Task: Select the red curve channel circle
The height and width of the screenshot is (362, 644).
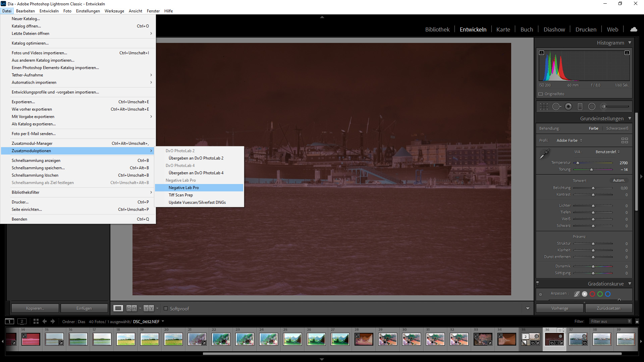Action: tap(592, 294)
